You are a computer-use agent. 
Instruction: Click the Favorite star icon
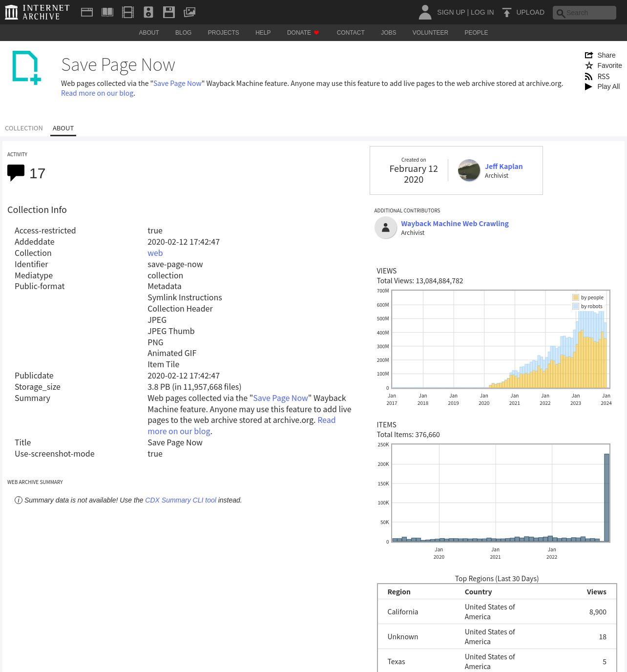[589, 65]
